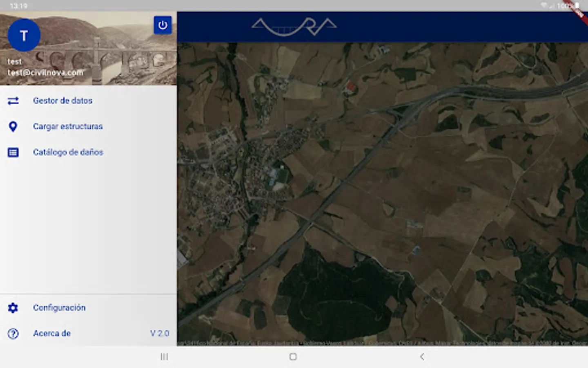The height and width of the screenshot is (368, 588).
Task: Tap the email test@civilnova.com
Action: [x=45, y=72]
